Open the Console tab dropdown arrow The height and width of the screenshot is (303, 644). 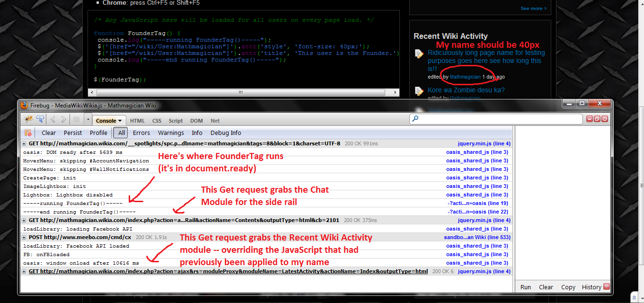[x=120, y=121]
